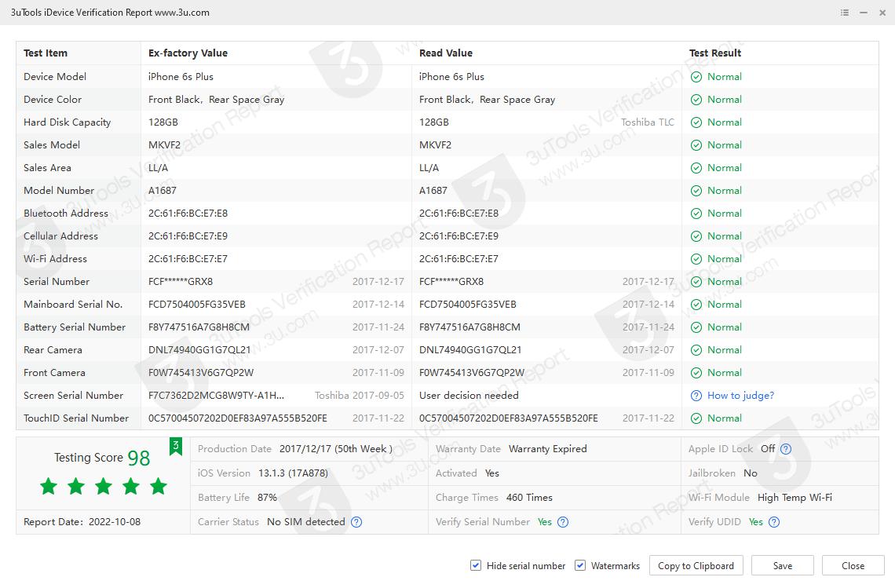Save the verification report
This screenshot has width=895, height=588.
(x=783, y=566)
